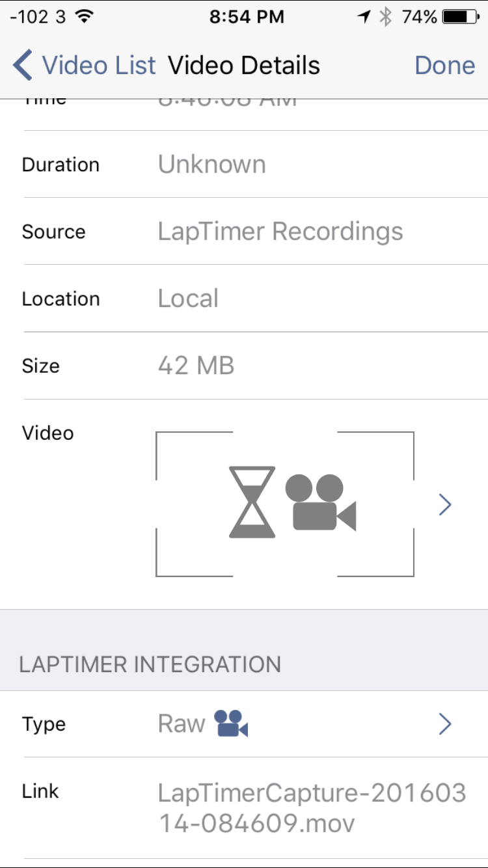This screenshot has width=488, height=868.
Task: Tap the location services arrow icon
Action: [x=364, y=18]
